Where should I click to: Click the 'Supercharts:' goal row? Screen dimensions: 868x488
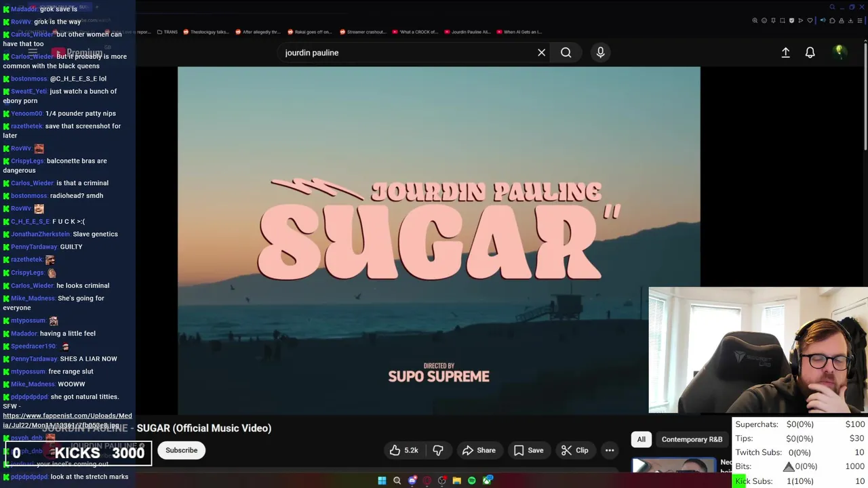[800, 424]
